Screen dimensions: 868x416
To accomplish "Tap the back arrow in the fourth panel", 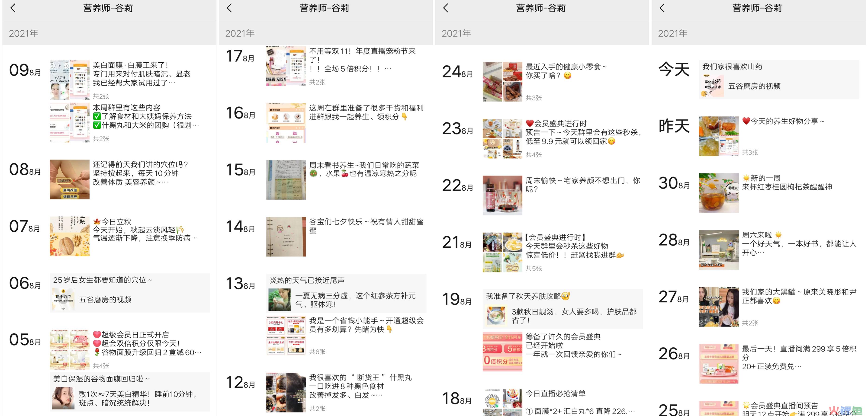I will pyautogui.click(x=662, y=8).
